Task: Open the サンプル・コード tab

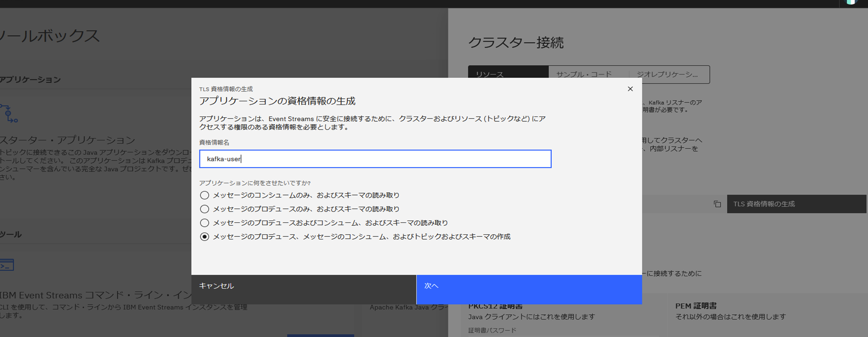Action: [x=588, y=74]
